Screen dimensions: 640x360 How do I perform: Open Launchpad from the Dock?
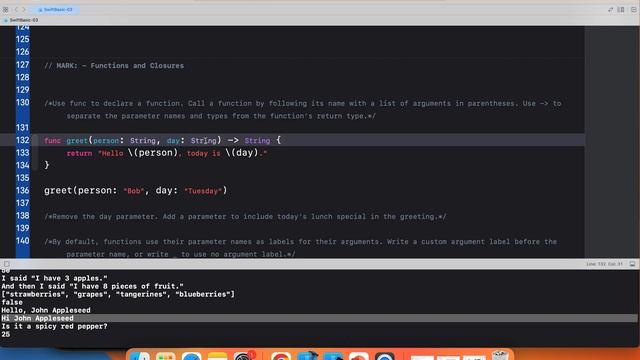[165, 356]
